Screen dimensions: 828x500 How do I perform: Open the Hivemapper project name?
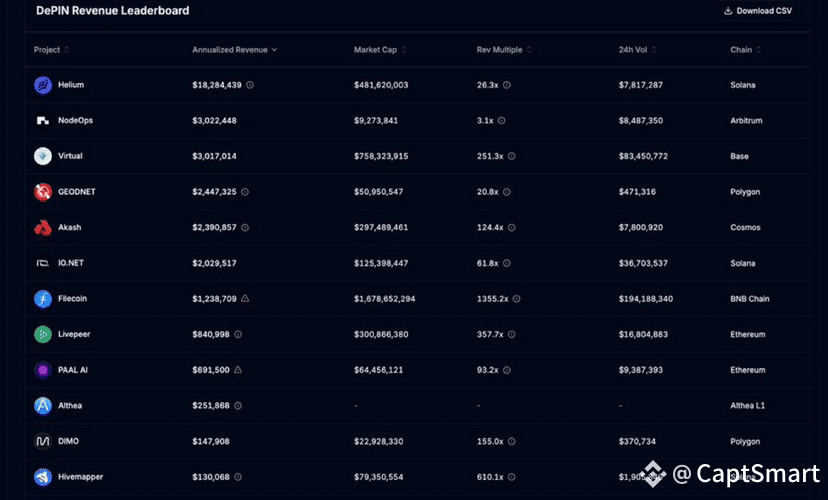pyautogui.click(x=80, y=477)
